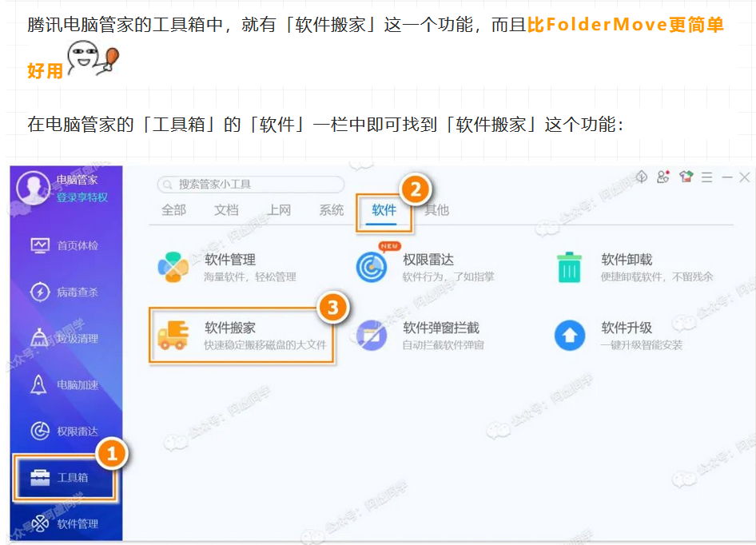756x545 pixels.
Task: Close the 电脑管家 window
Action: (x=745, y=177)
